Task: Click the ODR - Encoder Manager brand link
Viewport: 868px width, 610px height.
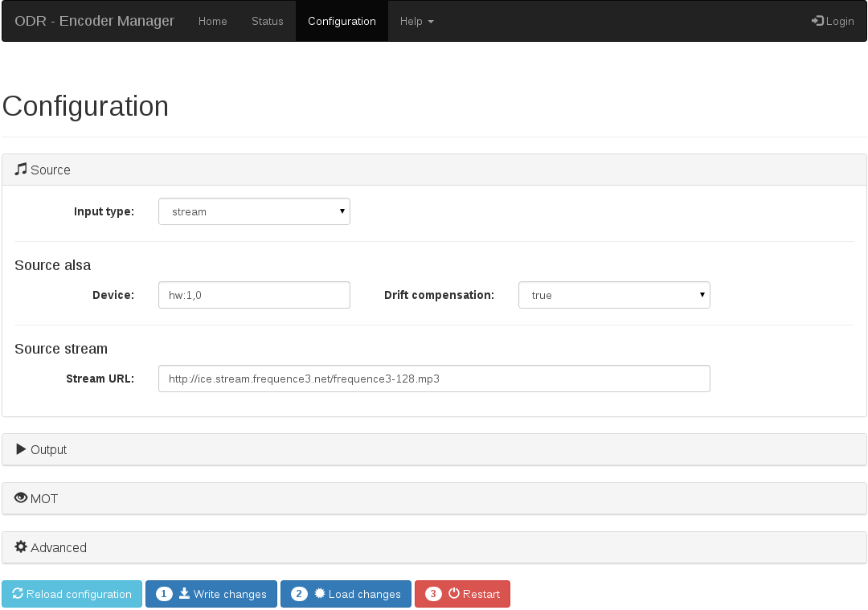Action: (94, 21)
